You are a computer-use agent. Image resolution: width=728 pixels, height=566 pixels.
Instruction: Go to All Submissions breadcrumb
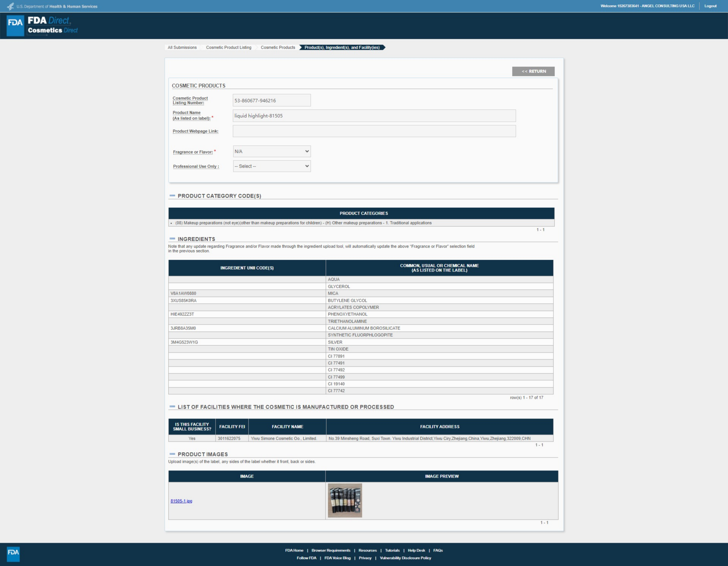pos(182,47)
